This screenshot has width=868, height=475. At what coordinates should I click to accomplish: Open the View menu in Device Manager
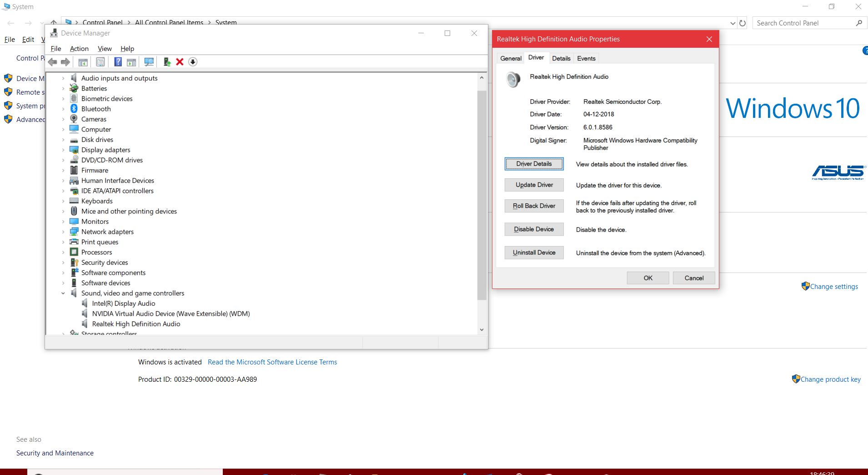coord(105,49)
